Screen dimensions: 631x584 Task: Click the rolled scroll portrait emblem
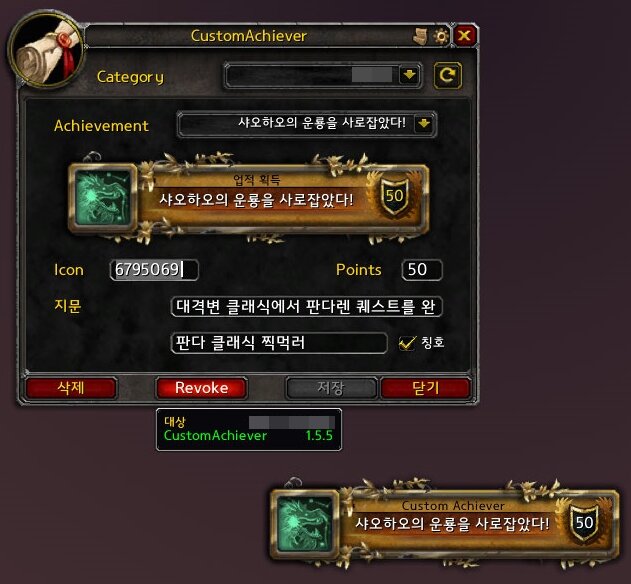(x=46, y=51)
